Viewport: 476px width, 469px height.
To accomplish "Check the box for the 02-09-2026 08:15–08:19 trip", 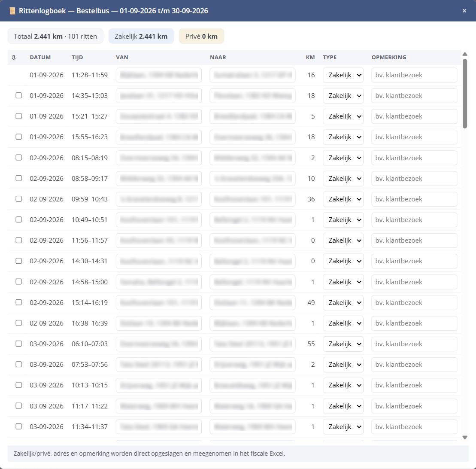I will click(18, 157).
